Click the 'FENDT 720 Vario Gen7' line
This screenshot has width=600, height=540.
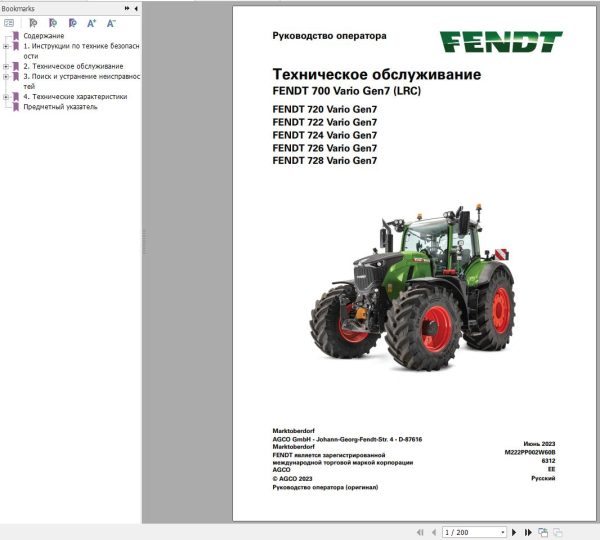(325, 109)
